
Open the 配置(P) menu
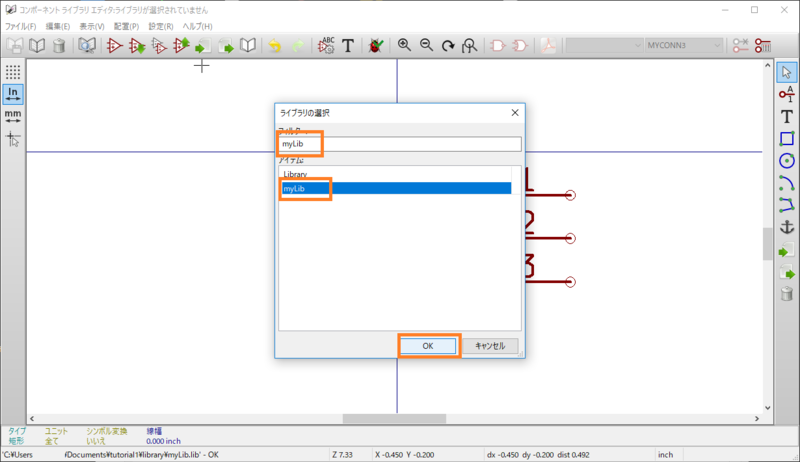point(126,26)
